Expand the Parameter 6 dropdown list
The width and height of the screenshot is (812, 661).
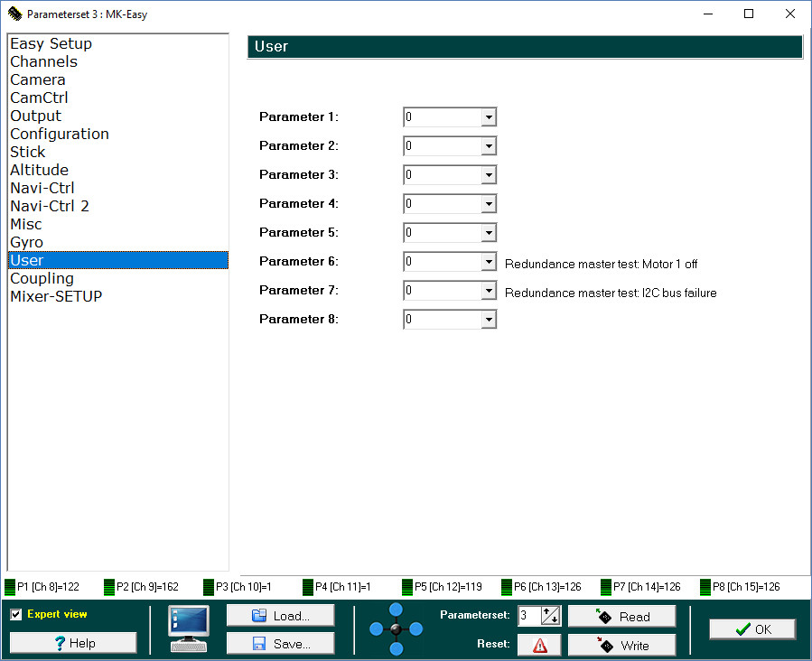click(488, 262)
